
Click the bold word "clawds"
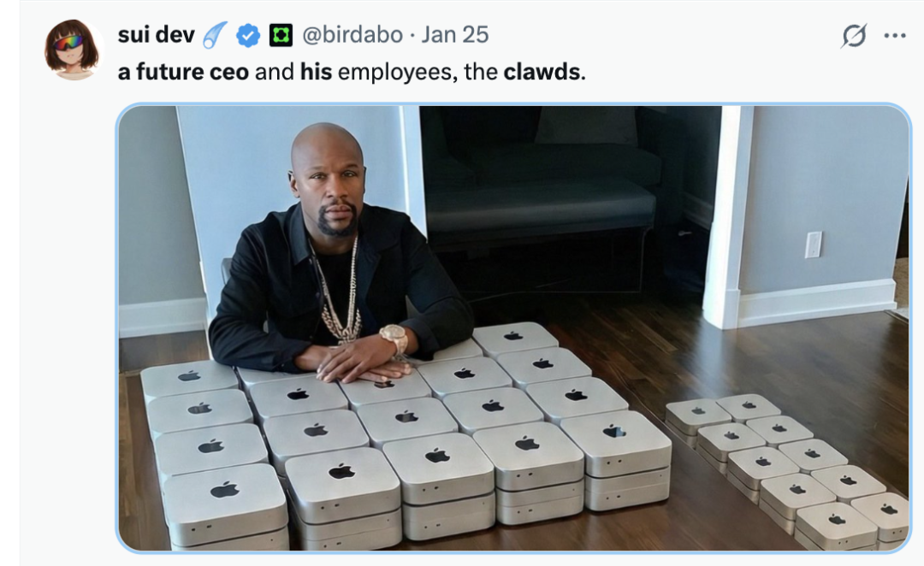(542, 72)
